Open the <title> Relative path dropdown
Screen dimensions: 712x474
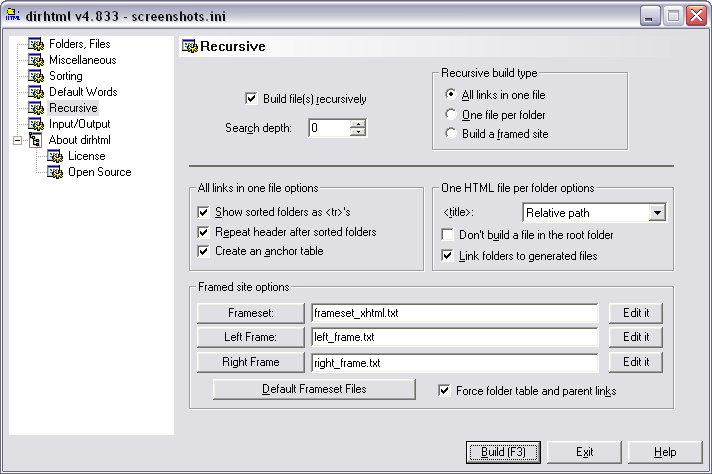click(657, 212)
